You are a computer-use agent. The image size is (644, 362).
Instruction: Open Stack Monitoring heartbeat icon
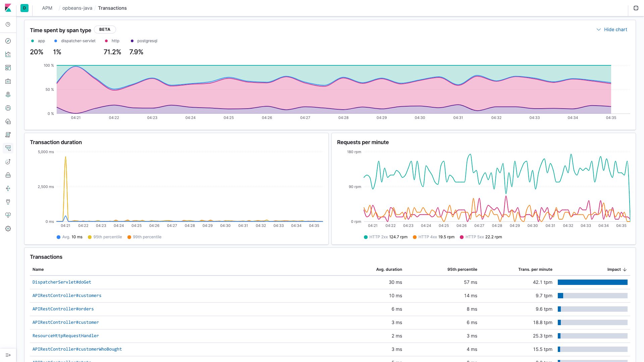[x=8, y=215]
